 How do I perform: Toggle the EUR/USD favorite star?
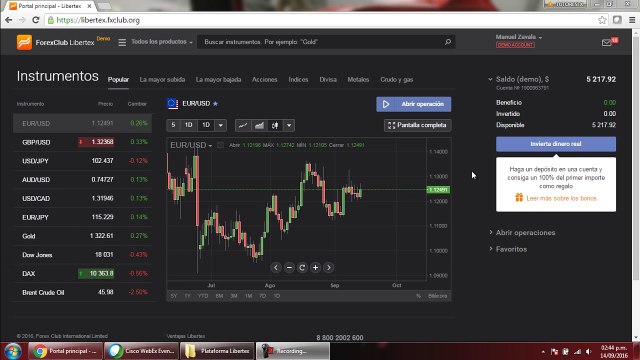[216, 104]
